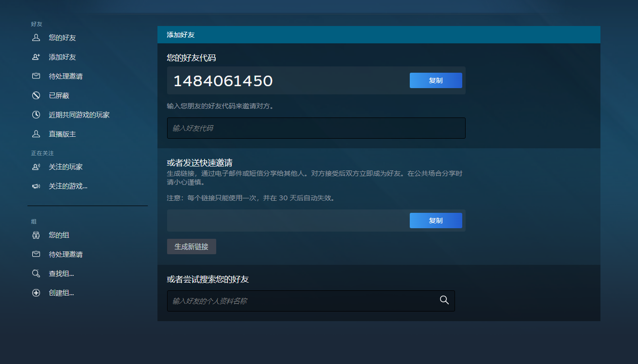This screenshot has height=364, width=638.
Task: Click the plus circle icon beside 创建组...
Action: (36, 293)
